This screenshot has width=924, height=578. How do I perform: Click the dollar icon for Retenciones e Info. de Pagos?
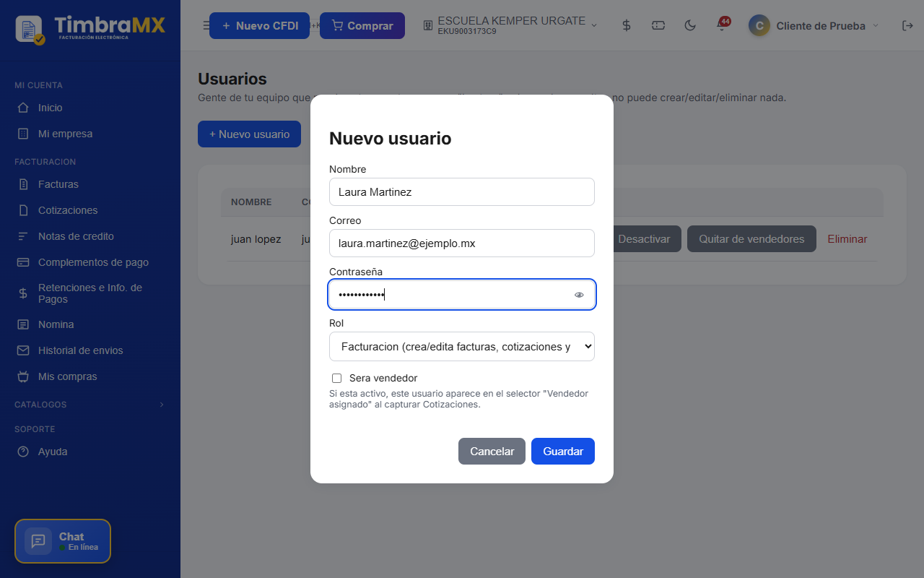point(23,293)
